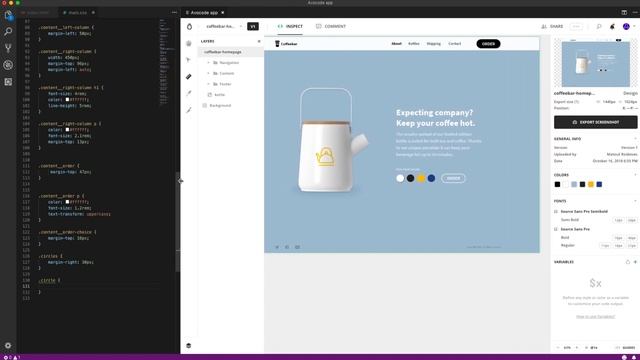Expand the Footer layer folder
The image size is (640, 360).
pyautogui.click(x=209, y=84)
